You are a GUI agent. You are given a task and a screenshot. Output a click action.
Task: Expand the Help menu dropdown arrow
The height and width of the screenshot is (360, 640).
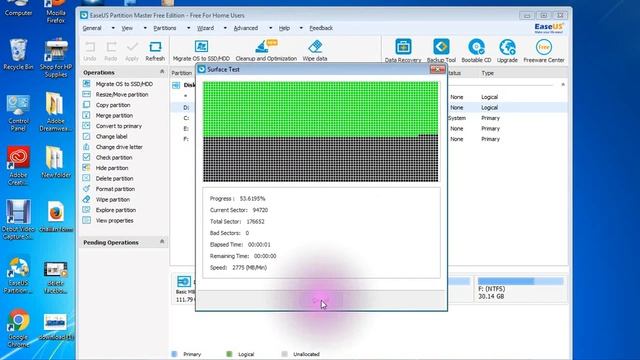click(x=301, y=28)
